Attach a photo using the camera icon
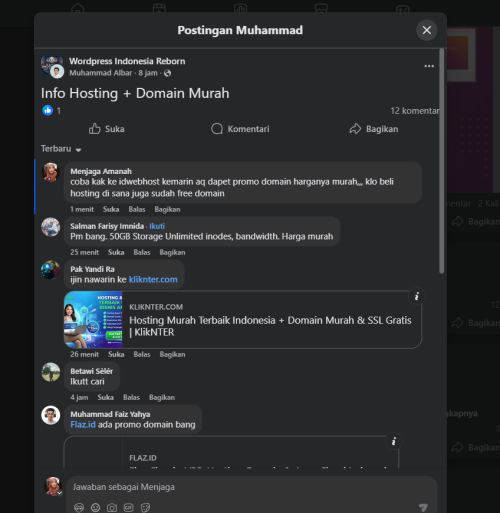The height and width of the screenshot is (513, 500). [112, 508]
